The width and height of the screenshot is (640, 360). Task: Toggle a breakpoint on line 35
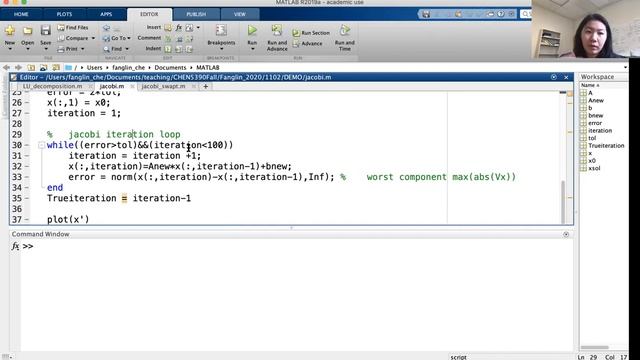click(x=27, y=198)
